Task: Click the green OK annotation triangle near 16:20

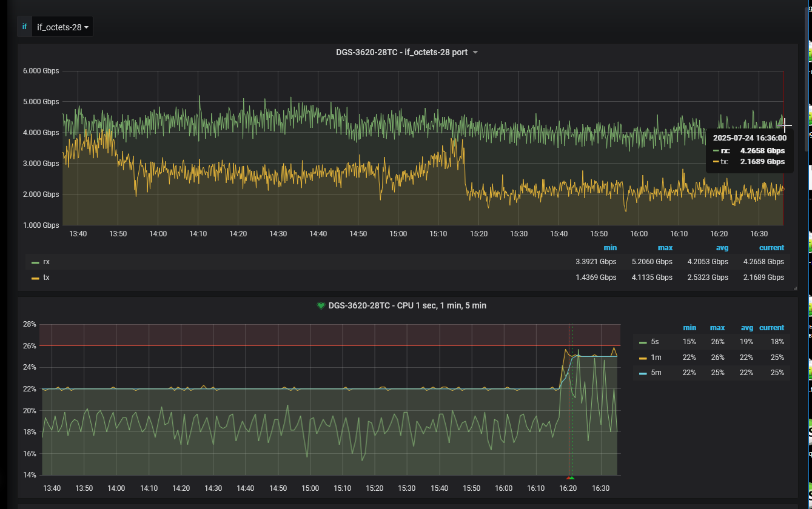Action: [572, 478]
